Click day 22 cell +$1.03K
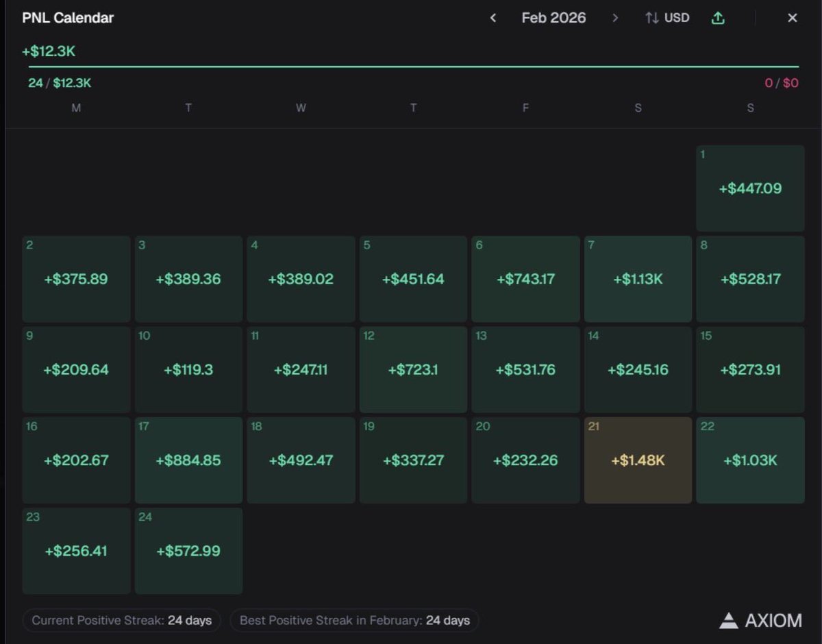The image size is (822, 644). click(750, 460)
